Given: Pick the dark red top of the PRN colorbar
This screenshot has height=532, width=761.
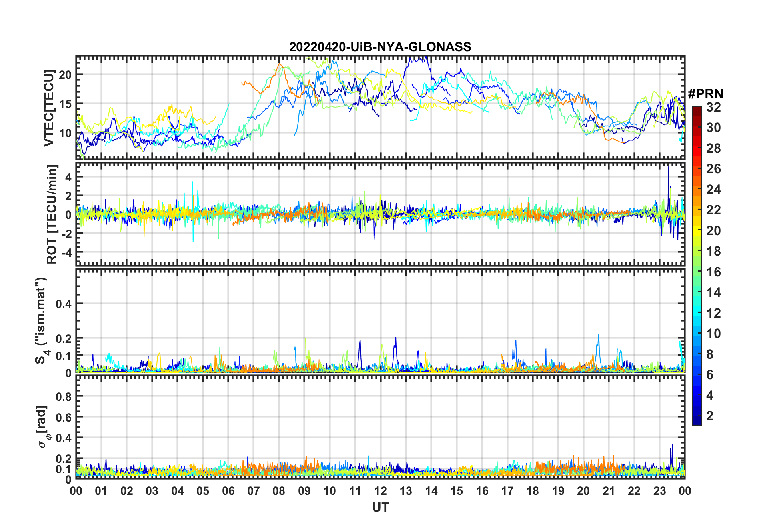Looking at the screenshot, I should (x=697, y=109).
